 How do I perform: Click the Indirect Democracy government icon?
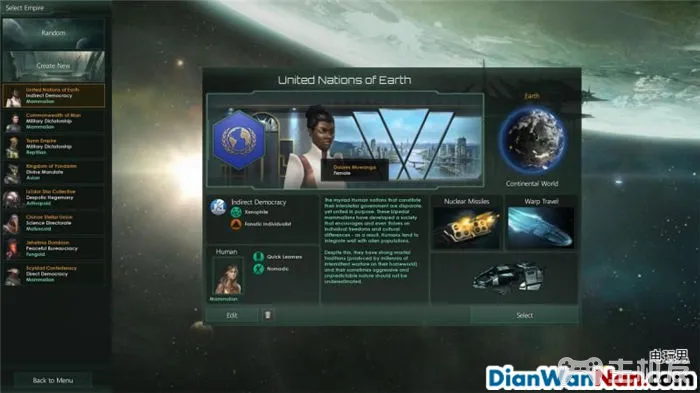(x=218, y=207)
